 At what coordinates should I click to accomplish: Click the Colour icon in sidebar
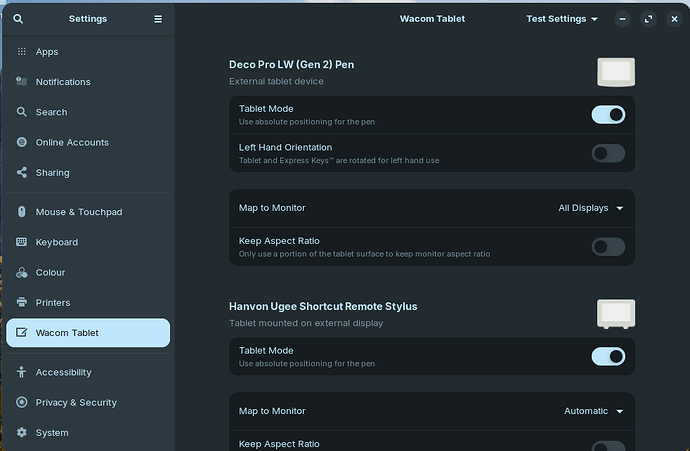tap(22, 272)
